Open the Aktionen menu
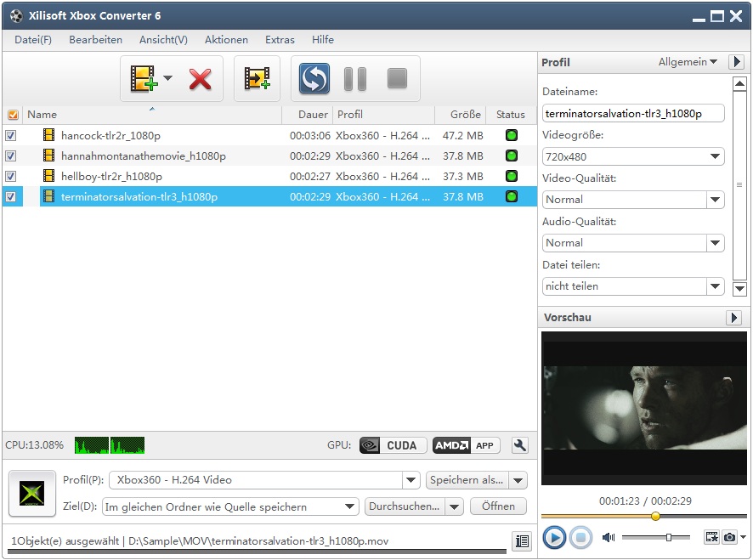The width and height of the screenshot is (753, 560). 226,40
